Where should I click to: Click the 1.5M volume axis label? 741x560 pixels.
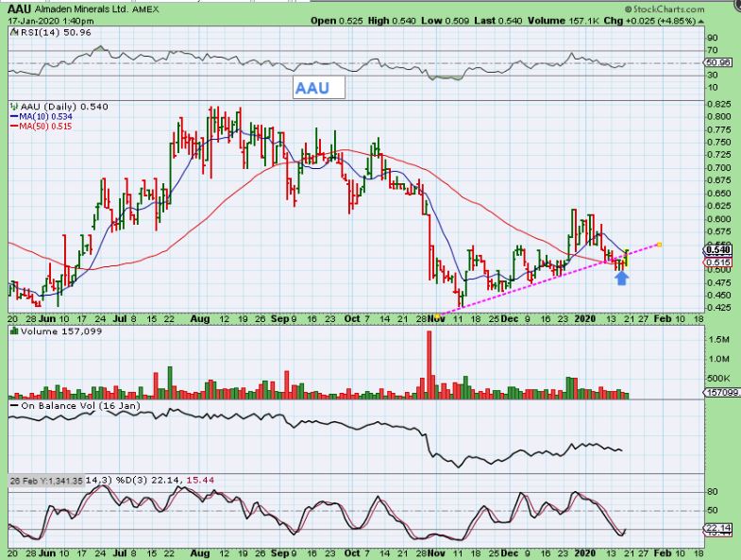pyautogui.click(x=718, y=339)
